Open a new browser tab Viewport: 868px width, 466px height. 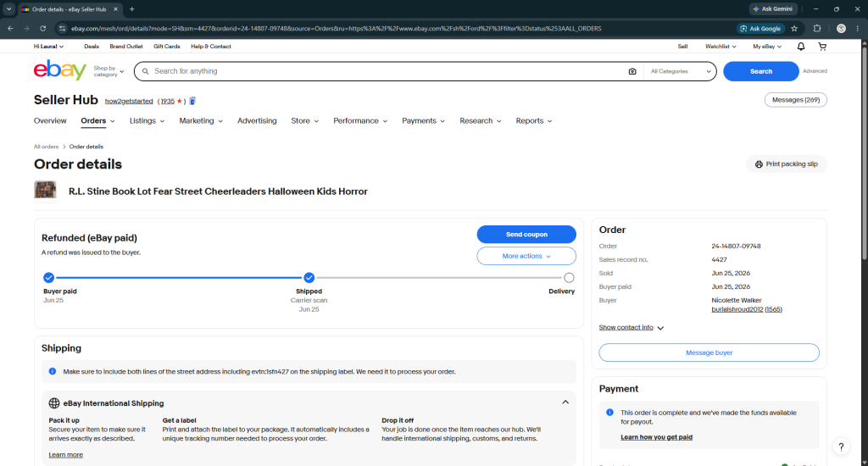[x=131, y=8]
